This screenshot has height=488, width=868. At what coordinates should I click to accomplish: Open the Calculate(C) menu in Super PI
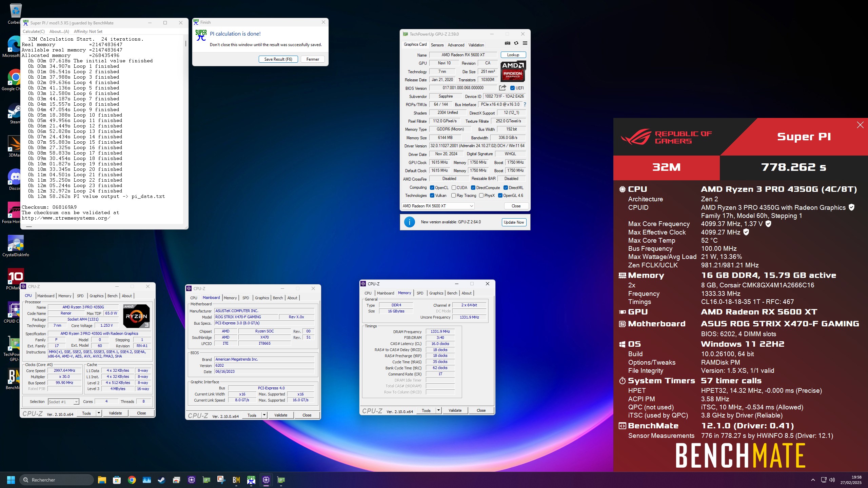[x=34, y=32]
